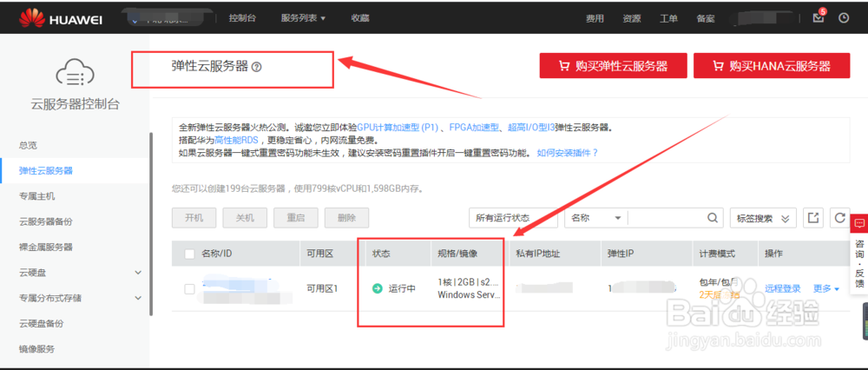The image size is (868, 370).
Task: Click 远程登录 link
Action: pyautogui.click(x=783, y=288)
